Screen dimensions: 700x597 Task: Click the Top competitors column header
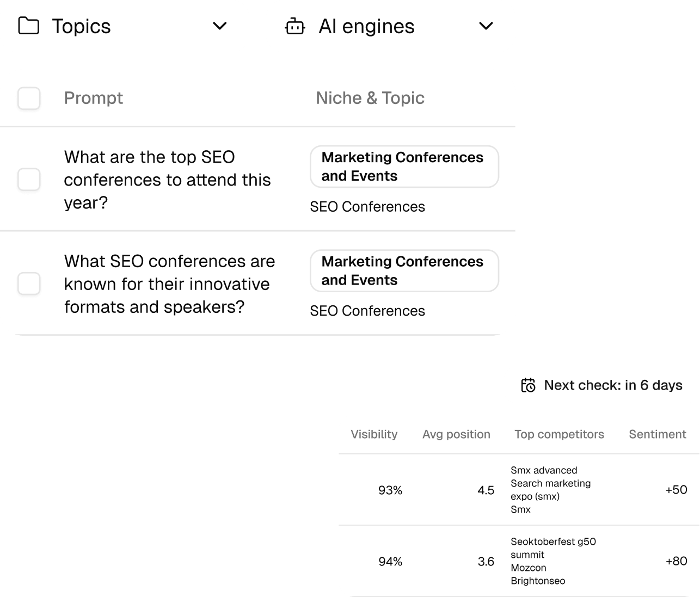point(559,434)
